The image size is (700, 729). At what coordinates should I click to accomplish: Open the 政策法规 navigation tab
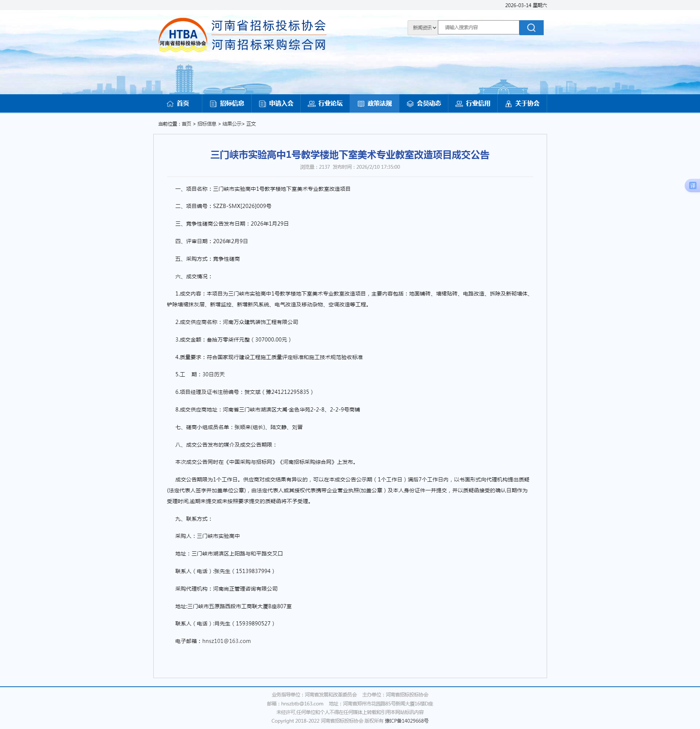click(x=374, y=104)
